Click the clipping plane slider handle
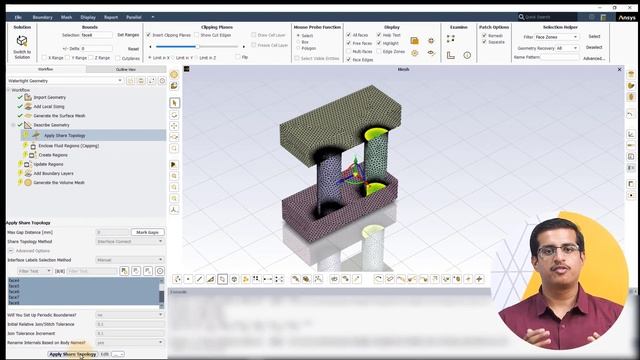640x360 pixels. (197, 47)
